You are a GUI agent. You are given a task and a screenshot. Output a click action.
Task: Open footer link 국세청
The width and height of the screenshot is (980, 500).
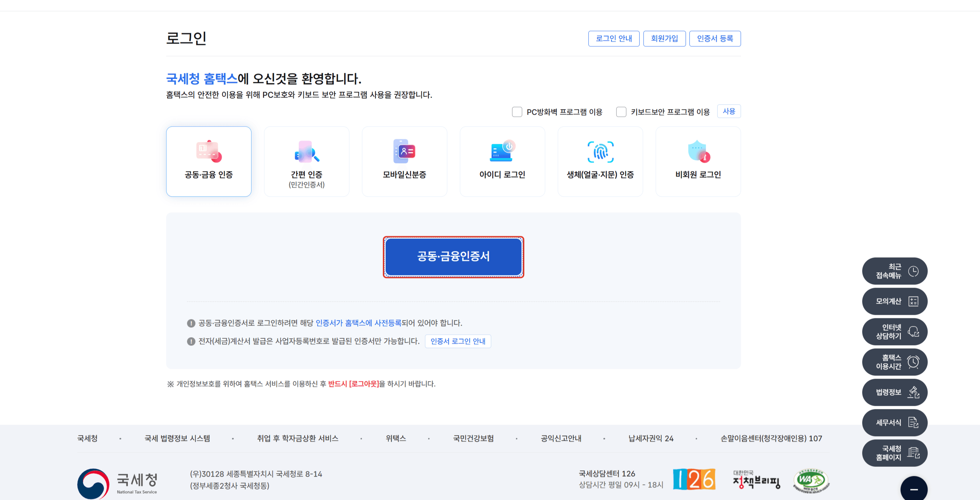coord(87,438)
